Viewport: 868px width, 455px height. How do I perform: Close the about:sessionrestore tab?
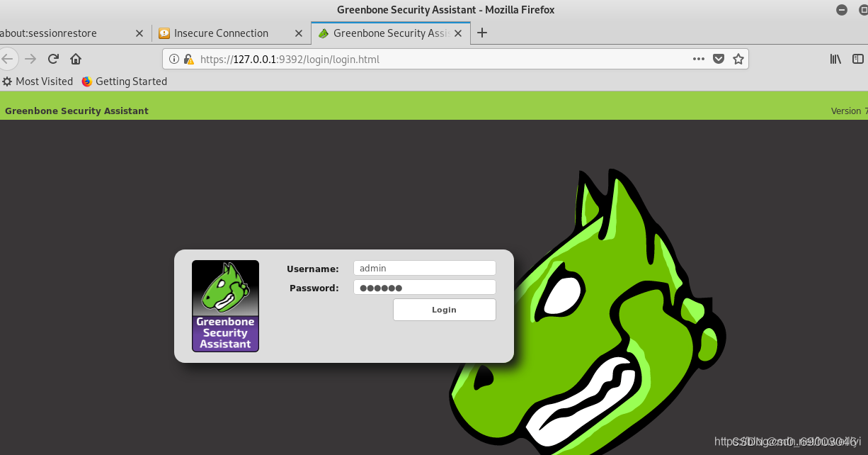coord(139,33)
